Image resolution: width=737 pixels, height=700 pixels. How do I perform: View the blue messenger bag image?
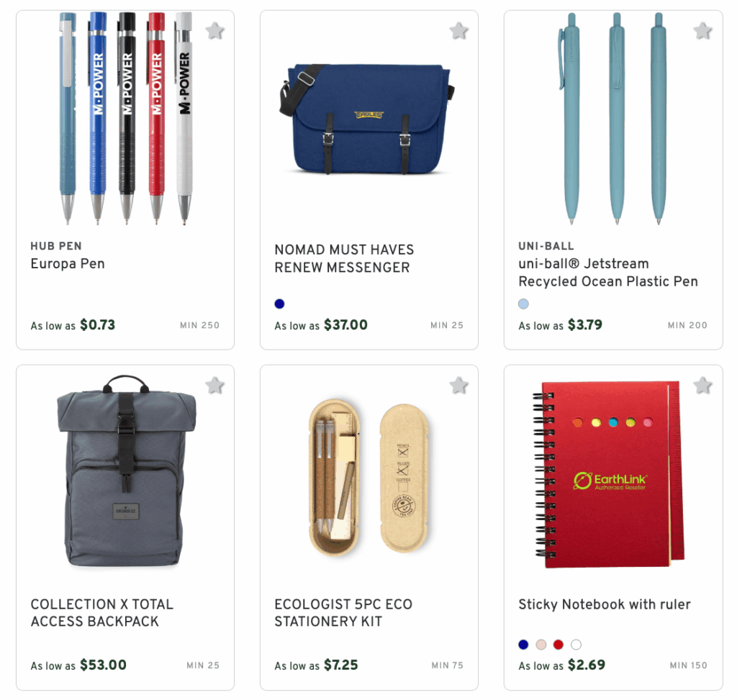tap(368, 119)
